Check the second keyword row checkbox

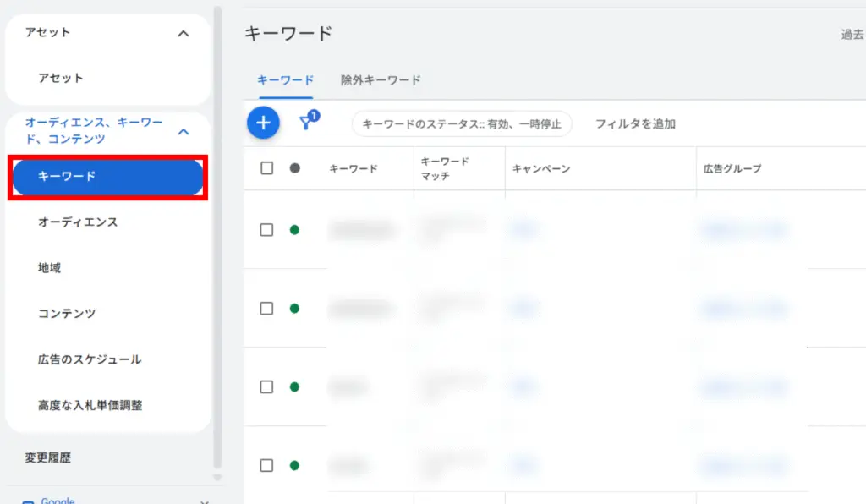(x=267, y=309)
